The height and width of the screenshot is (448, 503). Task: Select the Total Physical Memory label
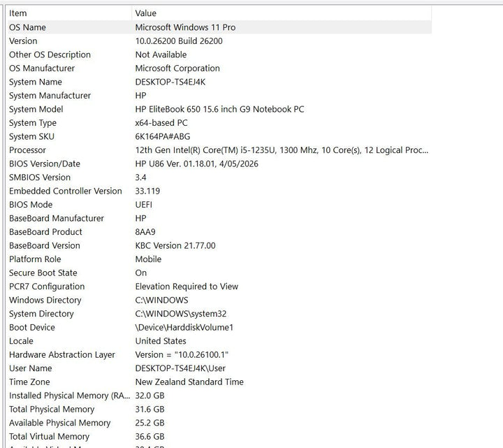[x=52, y=409]
